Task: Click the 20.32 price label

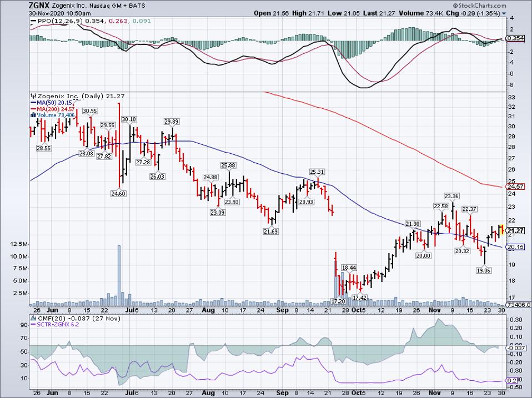Action: [463, 251]
